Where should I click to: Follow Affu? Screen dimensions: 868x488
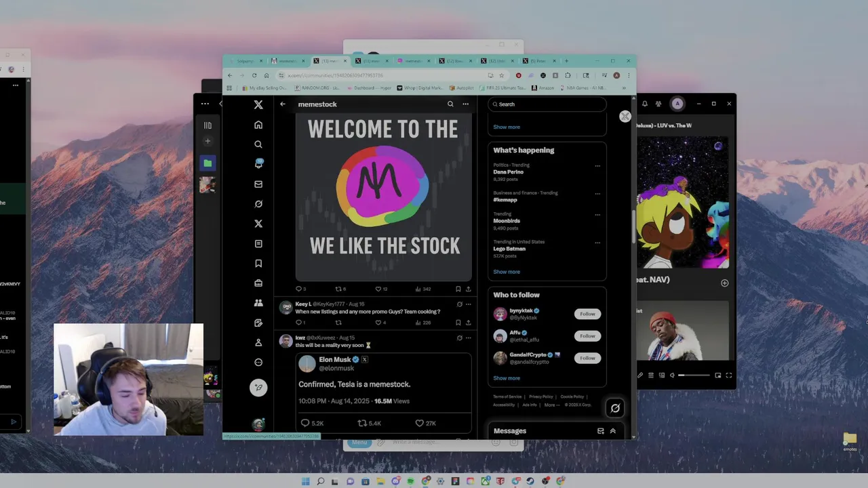587,336
